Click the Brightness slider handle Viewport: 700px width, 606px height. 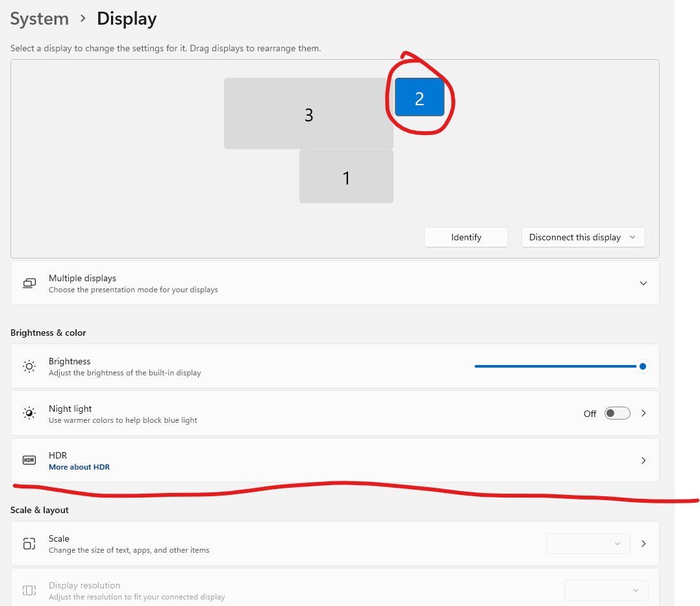(643, 366)
